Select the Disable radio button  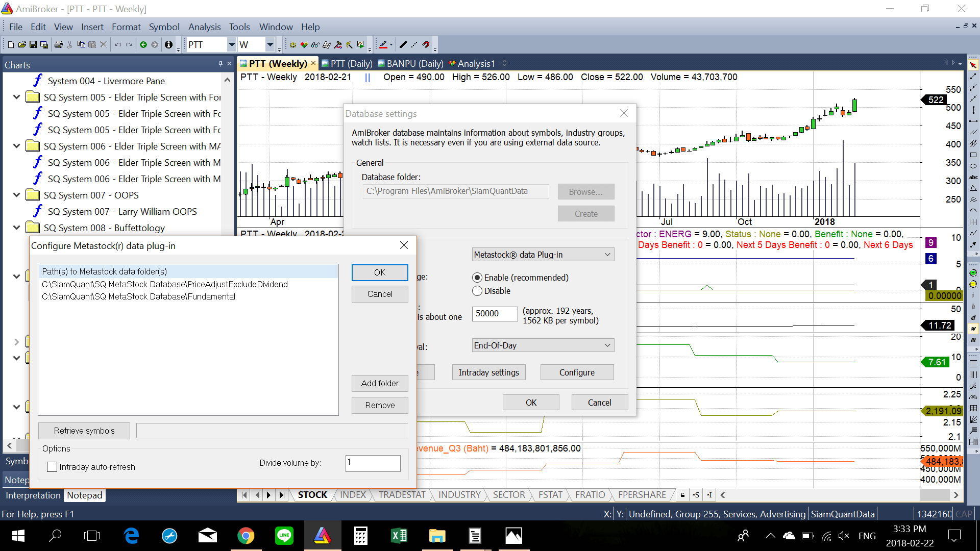click(477, 291)
